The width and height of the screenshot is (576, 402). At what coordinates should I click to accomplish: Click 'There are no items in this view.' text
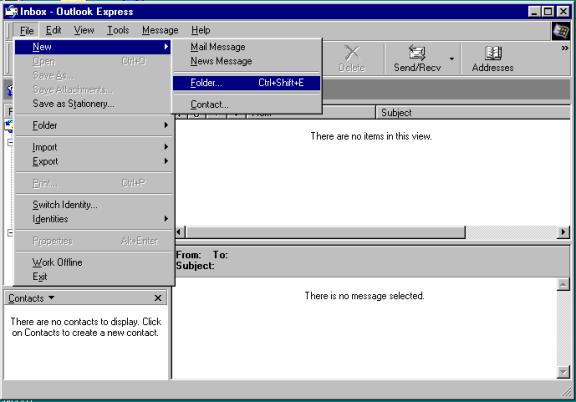click(371, 136)
